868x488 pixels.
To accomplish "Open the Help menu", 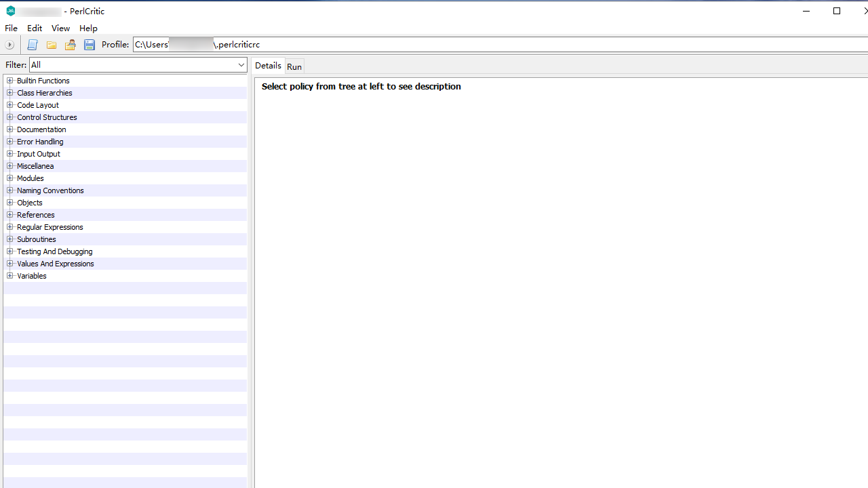I will 88,28.
